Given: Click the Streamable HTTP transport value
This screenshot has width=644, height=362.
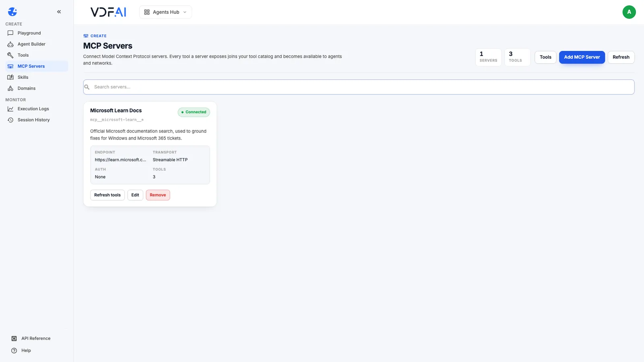Looking at the screenshot, I should click(170, 160).
